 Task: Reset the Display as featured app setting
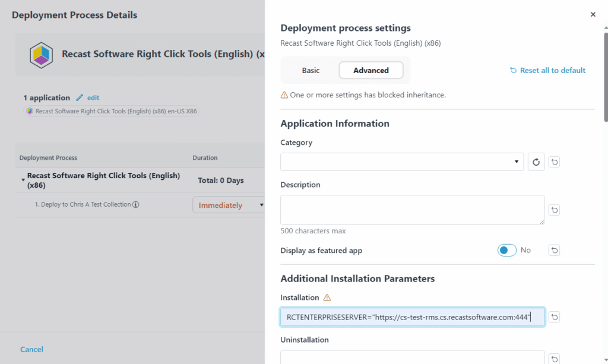553,250
